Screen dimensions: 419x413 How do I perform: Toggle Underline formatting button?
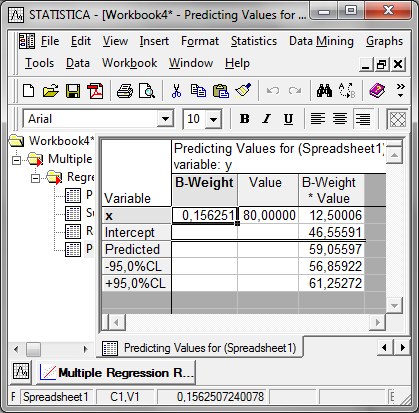coord(288,119)
